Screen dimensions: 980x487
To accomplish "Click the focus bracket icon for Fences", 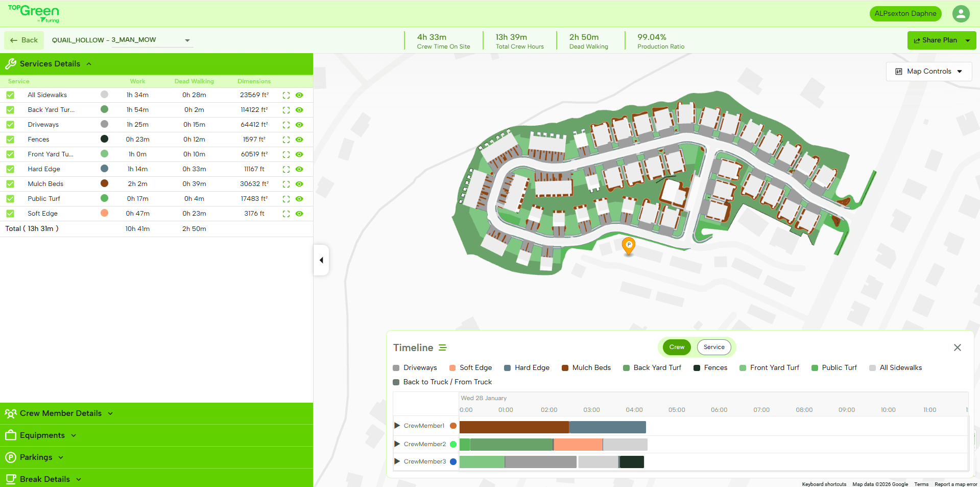I will [x=286, y=140].
